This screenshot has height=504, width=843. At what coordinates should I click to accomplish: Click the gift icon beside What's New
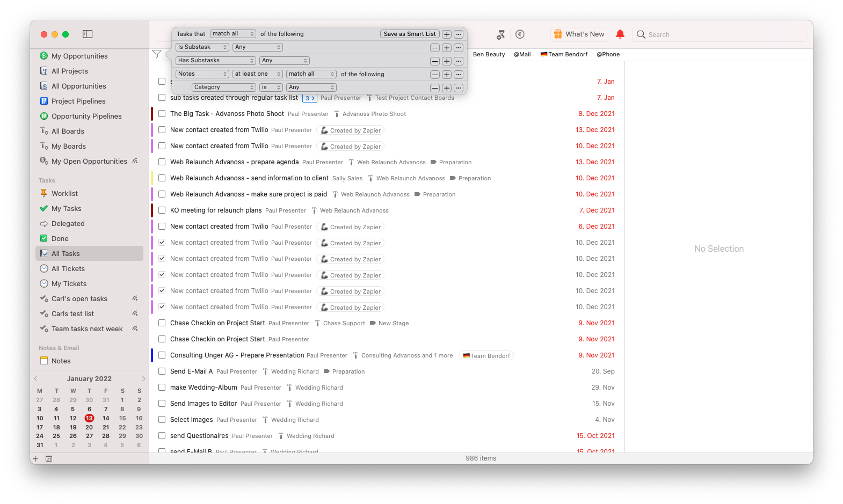(558, 34)
